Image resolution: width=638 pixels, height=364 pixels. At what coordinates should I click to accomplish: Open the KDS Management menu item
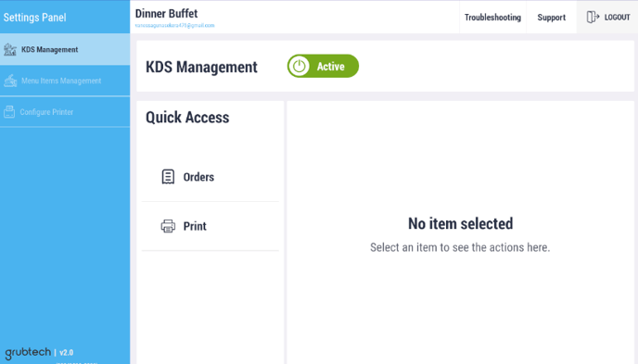tap(65, 50)
